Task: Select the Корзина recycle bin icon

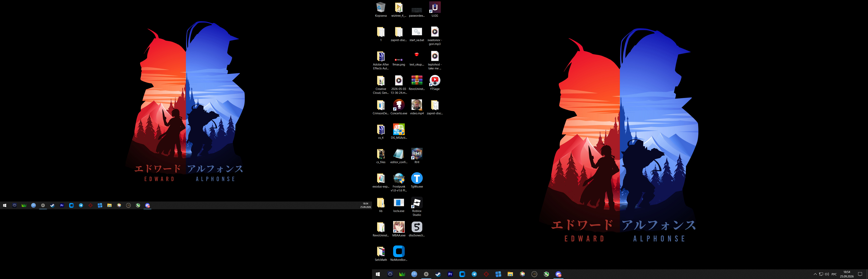Action: (381, 9)
